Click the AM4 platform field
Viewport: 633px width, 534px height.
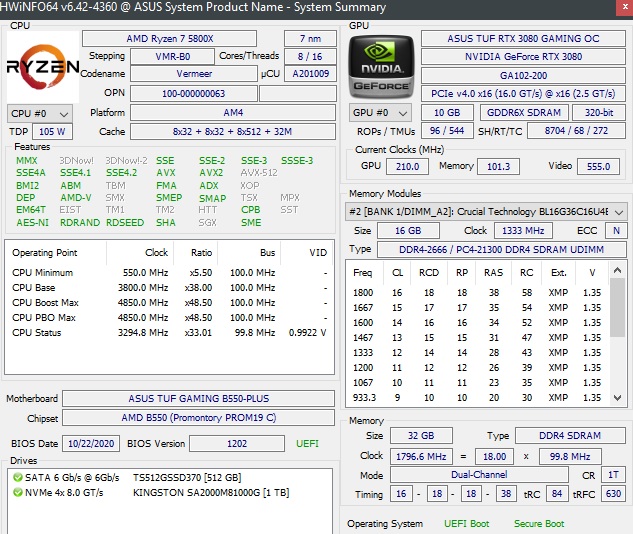233,113
